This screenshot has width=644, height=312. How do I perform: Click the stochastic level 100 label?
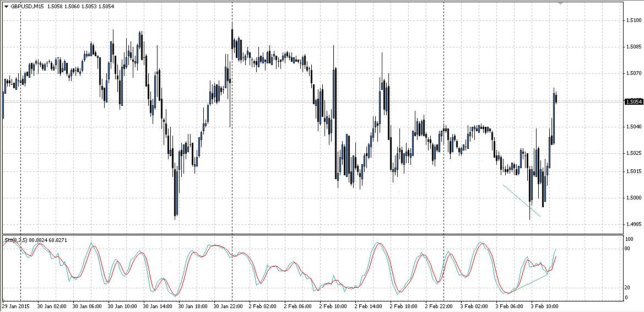point(629,239)
